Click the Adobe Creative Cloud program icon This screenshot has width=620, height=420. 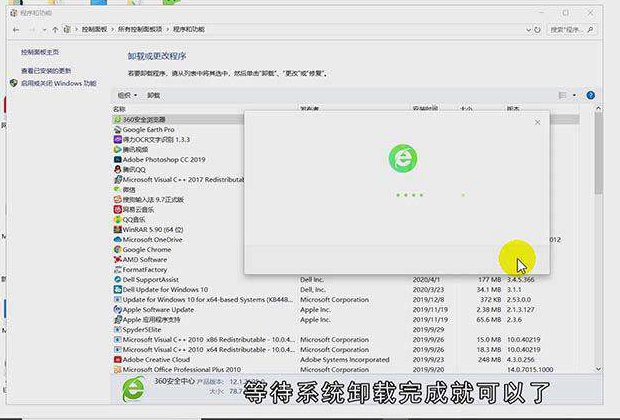click(117, 359)
